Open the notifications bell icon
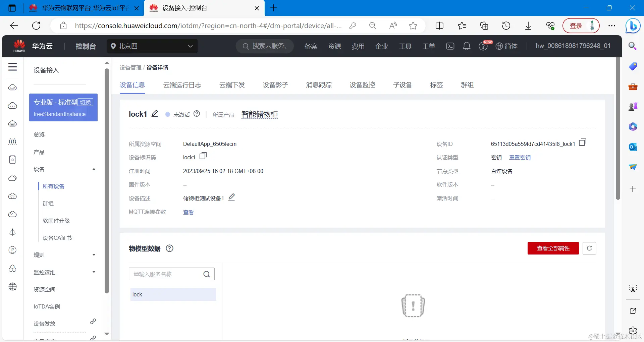 [467, 46]
